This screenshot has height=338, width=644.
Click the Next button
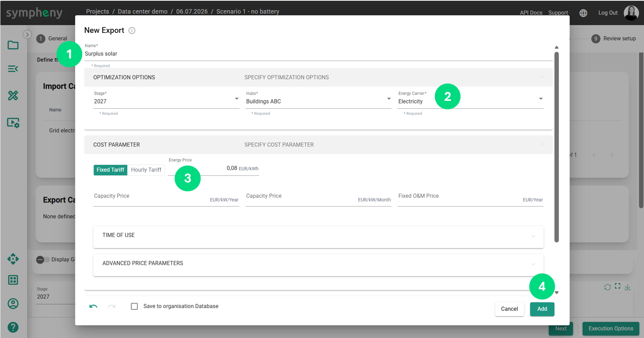[561, 329]
